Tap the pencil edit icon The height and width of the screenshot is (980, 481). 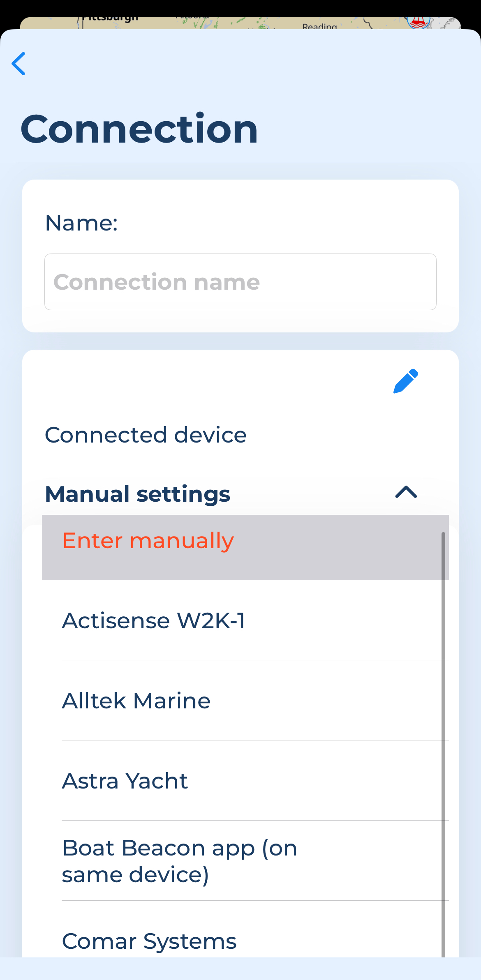pos(406,381)
